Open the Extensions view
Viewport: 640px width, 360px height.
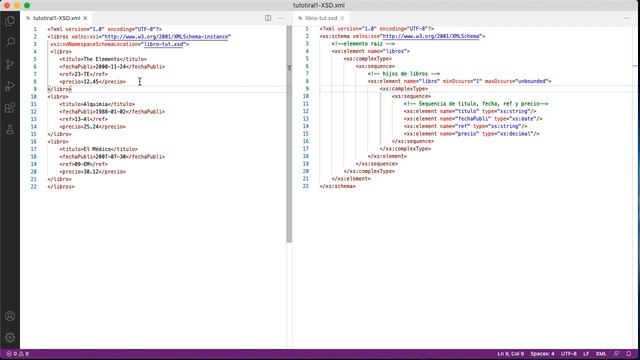(x=10, y=108)
